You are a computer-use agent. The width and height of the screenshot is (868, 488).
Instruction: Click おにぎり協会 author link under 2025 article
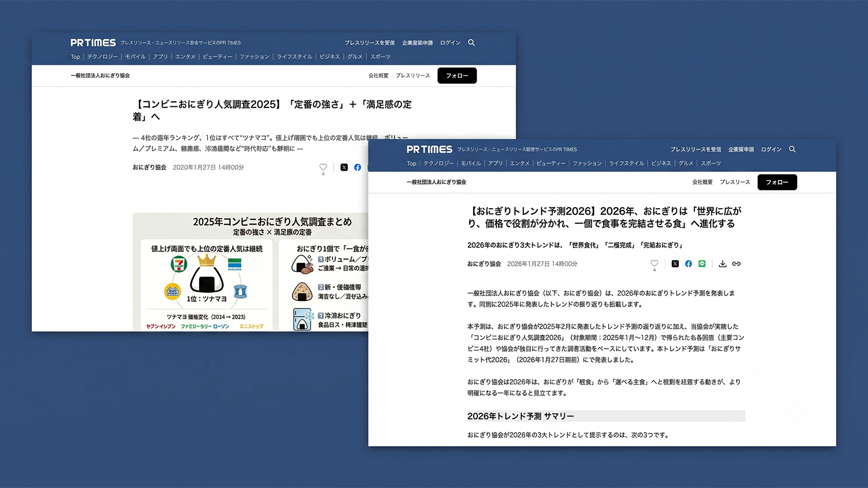149,168
